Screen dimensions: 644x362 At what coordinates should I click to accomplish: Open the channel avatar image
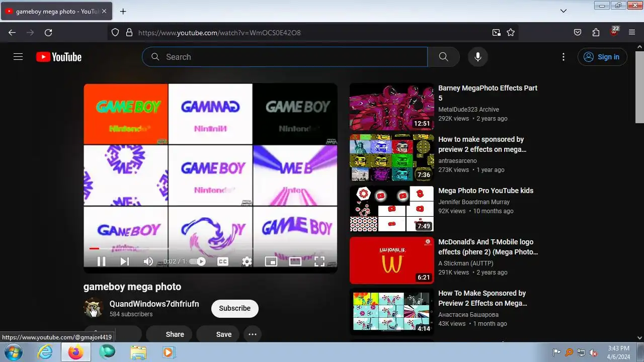coord(93,308)
